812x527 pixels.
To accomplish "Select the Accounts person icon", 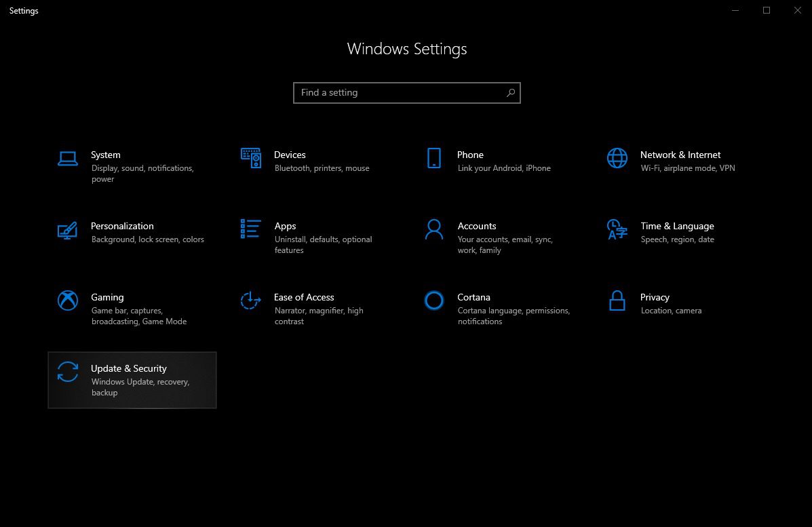I will tap(434, 229).
